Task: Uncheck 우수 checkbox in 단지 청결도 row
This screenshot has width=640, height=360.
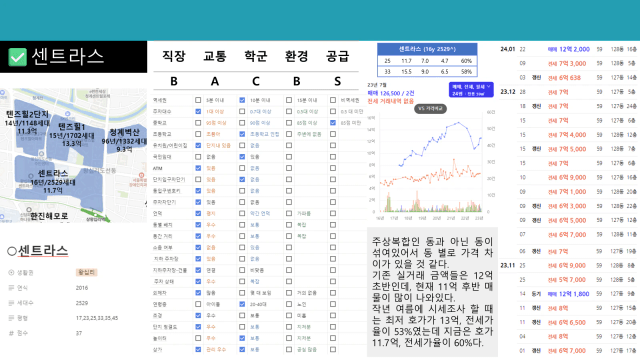Action: coord(198,327)
